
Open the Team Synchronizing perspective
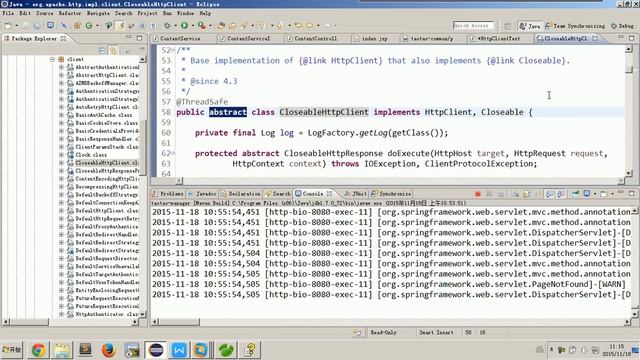575,26
